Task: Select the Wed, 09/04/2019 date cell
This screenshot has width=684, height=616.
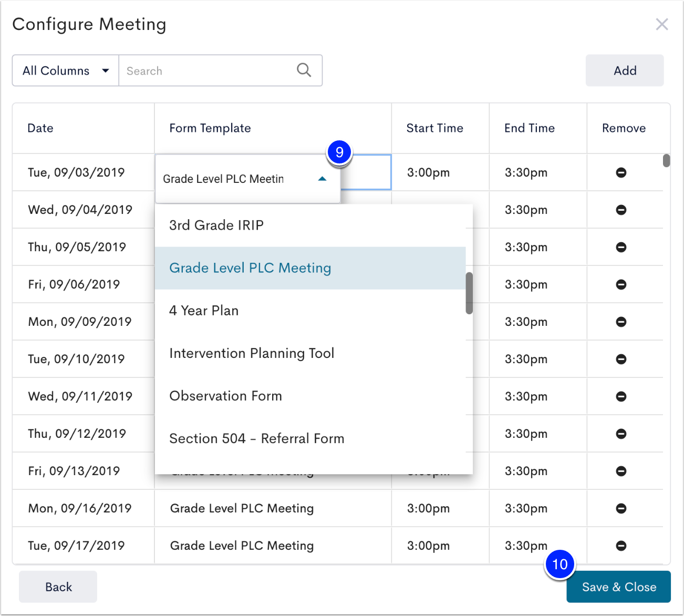Action: [x=84, y=210]
